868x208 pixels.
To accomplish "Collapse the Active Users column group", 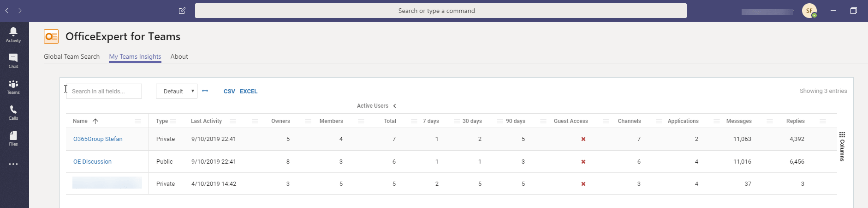I will click(395, 106).
